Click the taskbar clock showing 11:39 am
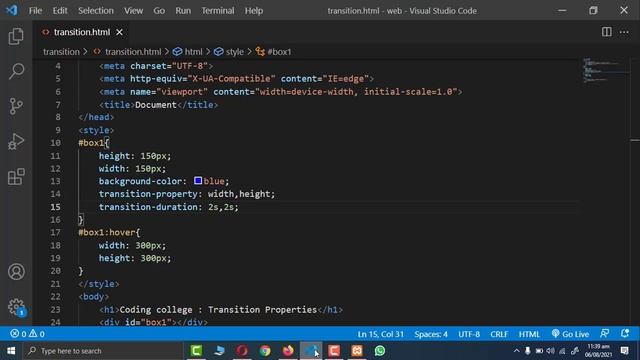The image size is (640, 360). (x=598, y=351)
